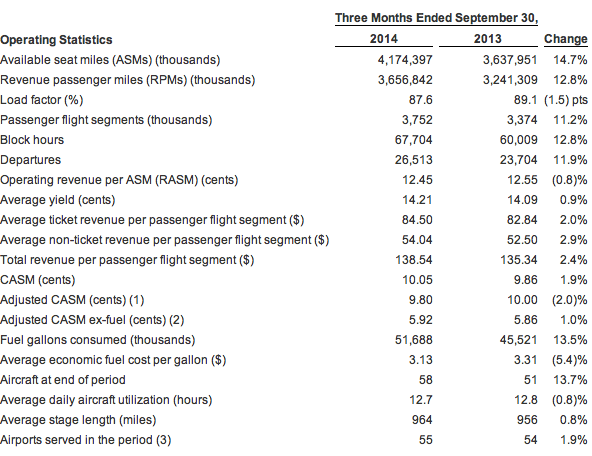592x456 pixels.
Task: Click the Block hours row label
Action: (32, 140)
